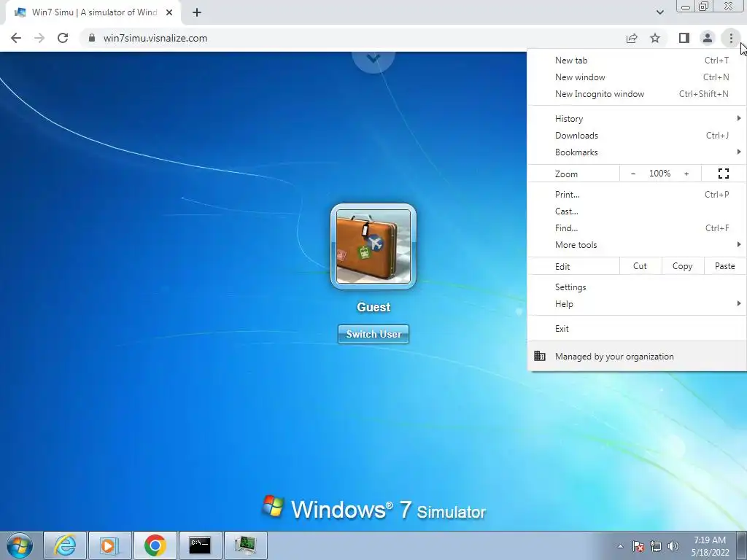Click the Guest user name label
This screenshot has width=747, height=560.
point(373,307)
